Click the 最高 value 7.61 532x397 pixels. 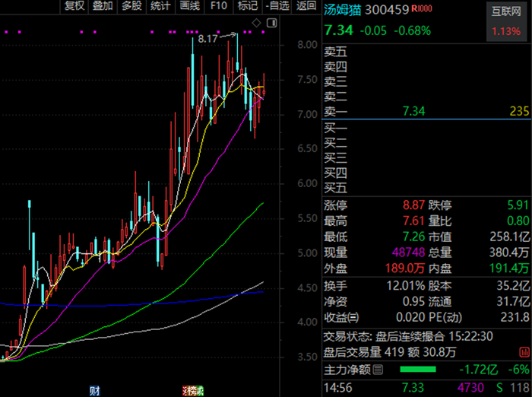coord(413,221)
